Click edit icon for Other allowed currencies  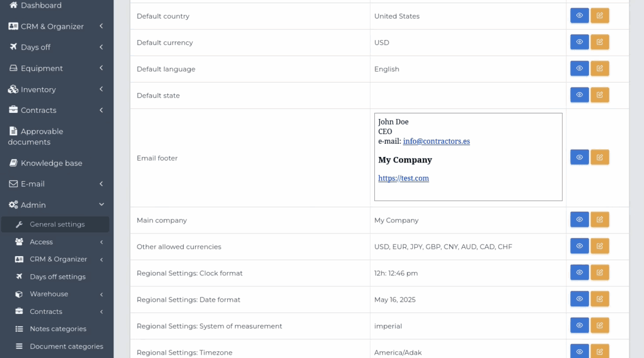click(x=599, y=246)
